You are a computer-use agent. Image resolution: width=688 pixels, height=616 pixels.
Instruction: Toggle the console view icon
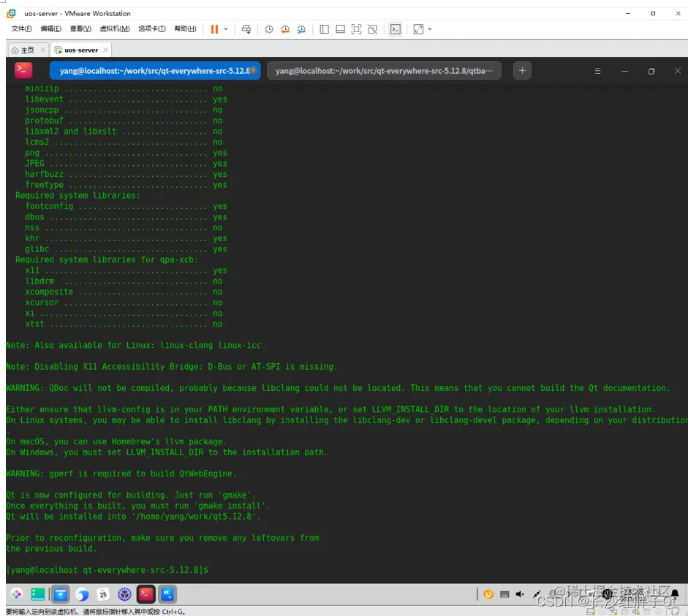point(396,29)
